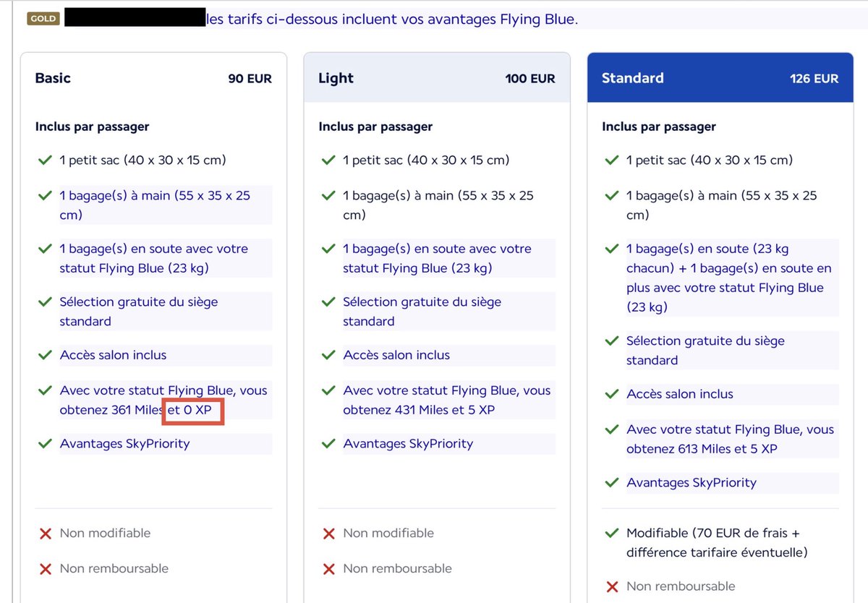
Task: Click green check beside Standard Miles earning
Action: pos(612,430)
